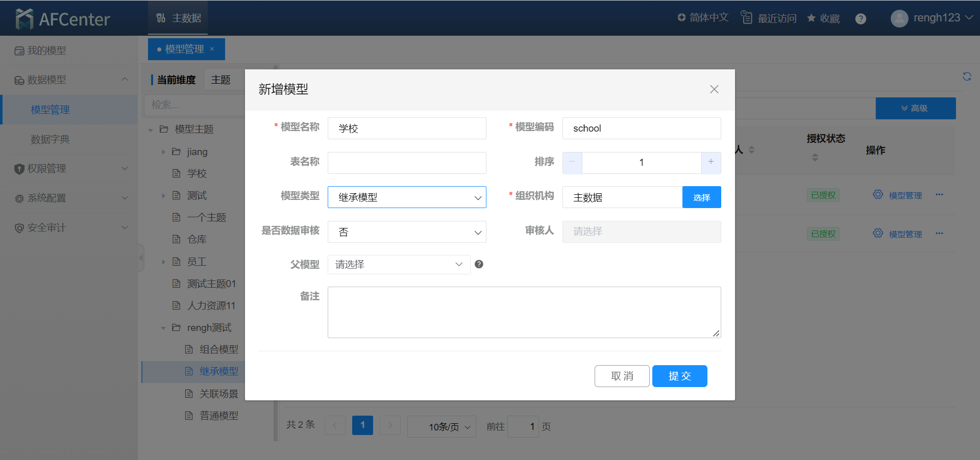The image size is (980, 460).
Task: Click the 简体中文 language switcher
Action: (x=703, y=18)
